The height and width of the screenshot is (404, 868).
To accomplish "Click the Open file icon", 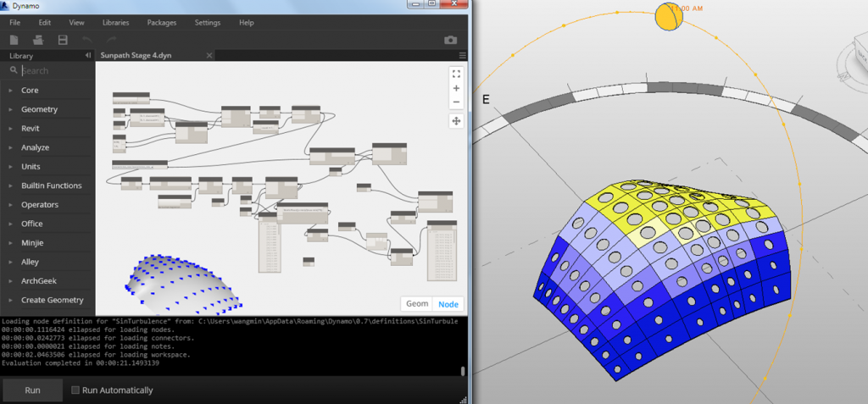I will point(38,40).
